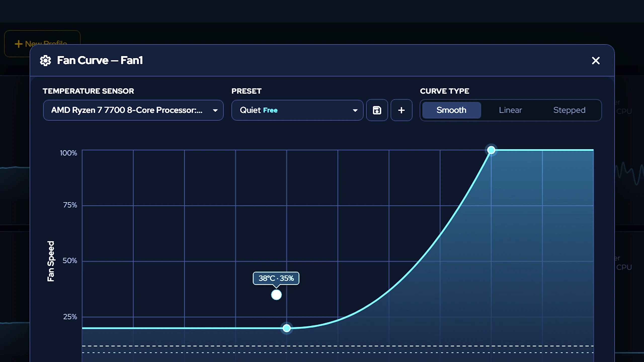Add a new preset with plus icon
644x362 pixels.
(x=401, y=110)
